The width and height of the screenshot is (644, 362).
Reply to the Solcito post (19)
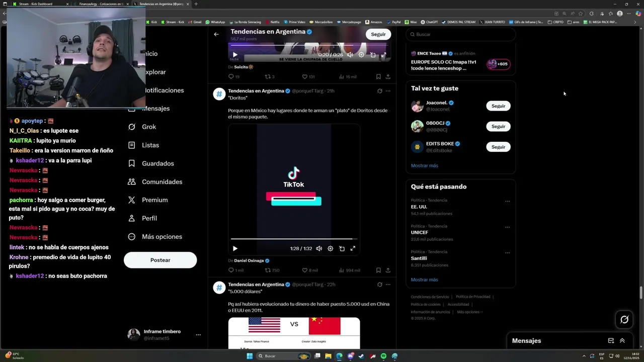234,76
